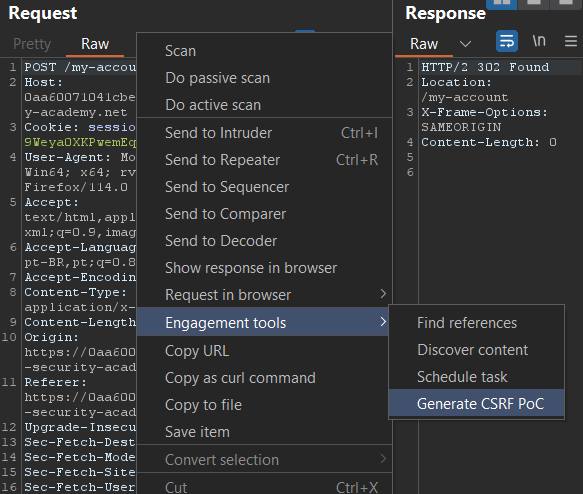Expand the Engagement tools submenu arrow

coord(383,322)
